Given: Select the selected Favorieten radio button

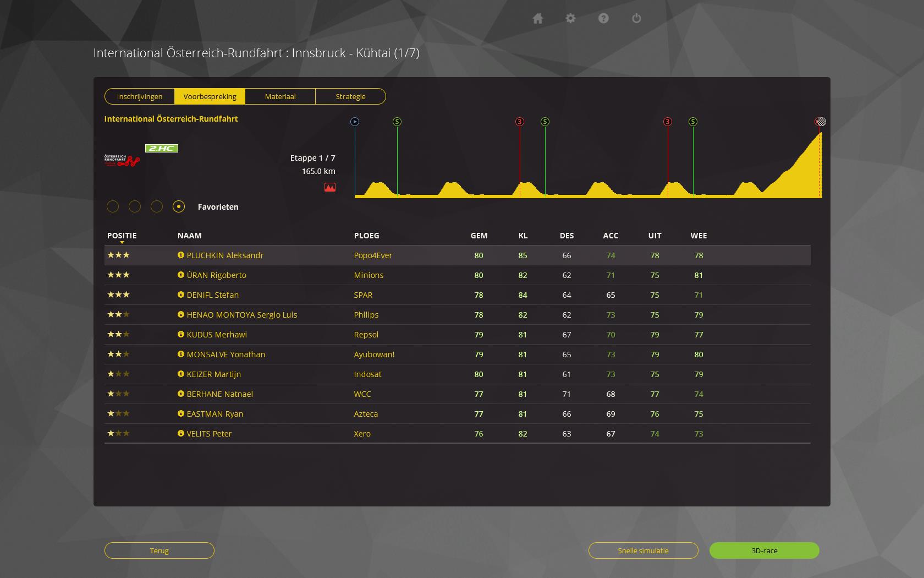Looking at the screenshot, I should (179, 206).
